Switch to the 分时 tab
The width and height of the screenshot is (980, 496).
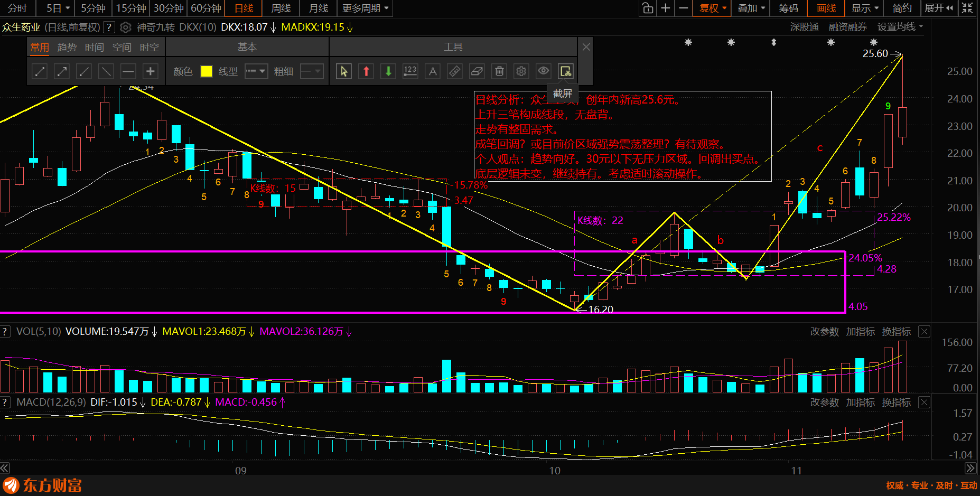[17, 8]
